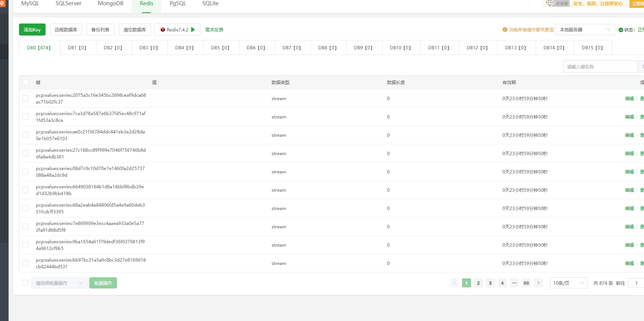Click the green play icon beside Redis7.4.2
The height and width of the screenshot is (321, 644).
193,30
